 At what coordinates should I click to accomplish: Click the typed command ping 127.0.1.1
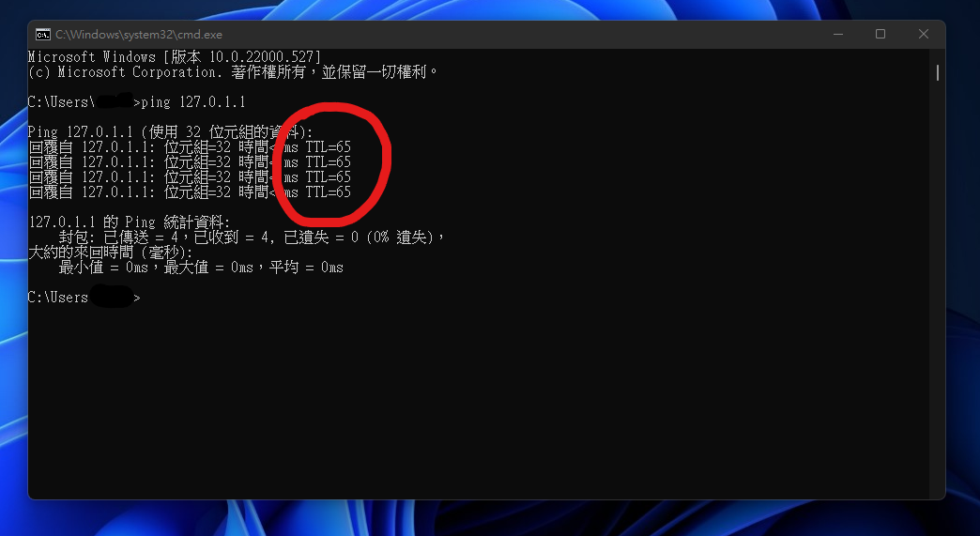(193, 102)
